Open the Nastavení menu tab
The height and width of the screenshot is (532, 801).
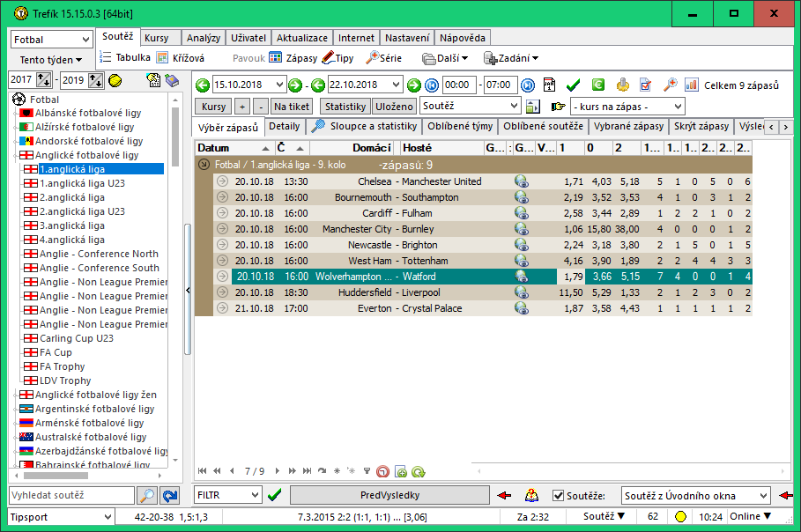[407, 38]
